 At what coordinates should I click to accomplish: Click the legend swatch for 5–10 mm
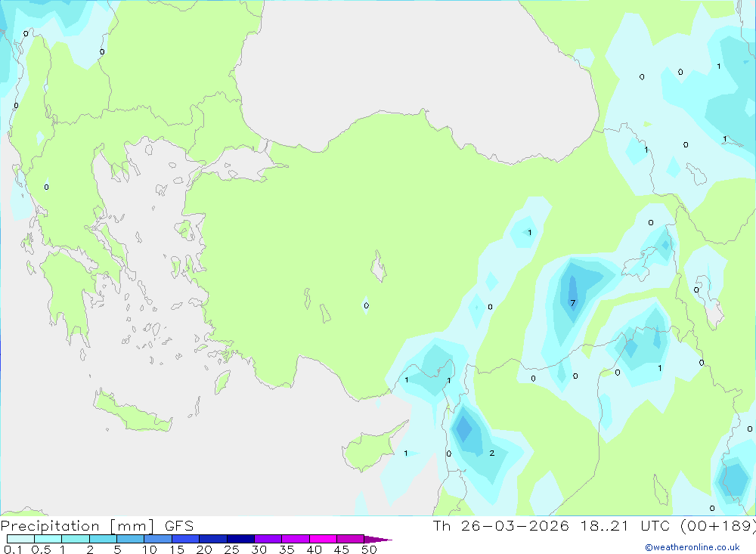(x=130, y=539)
